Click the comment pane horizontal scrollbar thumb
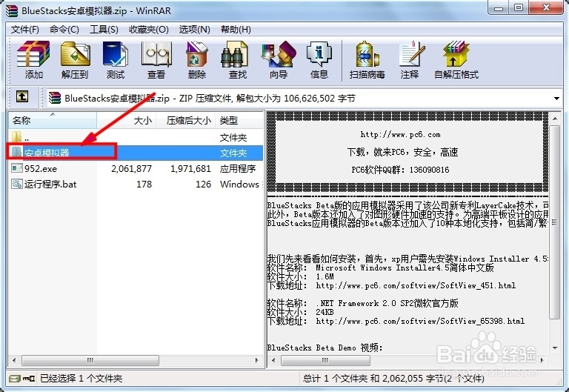This screenshot has width=569, height=392. (325, 360)
